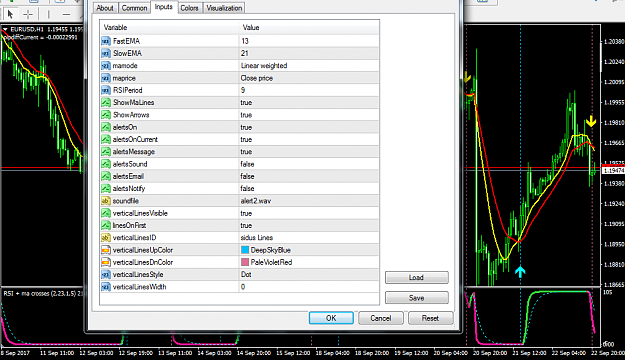Pick the DeepSkyBlue color swatch
Screen dimensions: 625x360
(245, 250)
